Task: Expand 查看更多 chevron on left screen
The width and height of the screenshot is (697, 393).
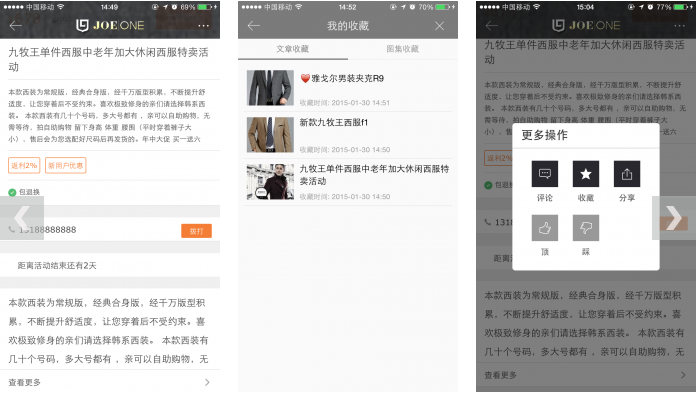Action: 207,382
